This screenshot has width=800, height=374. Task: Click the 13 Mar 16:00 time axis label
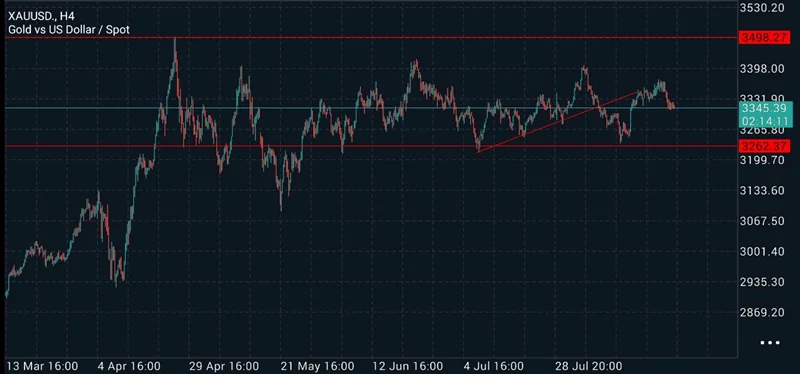(42, 366)
